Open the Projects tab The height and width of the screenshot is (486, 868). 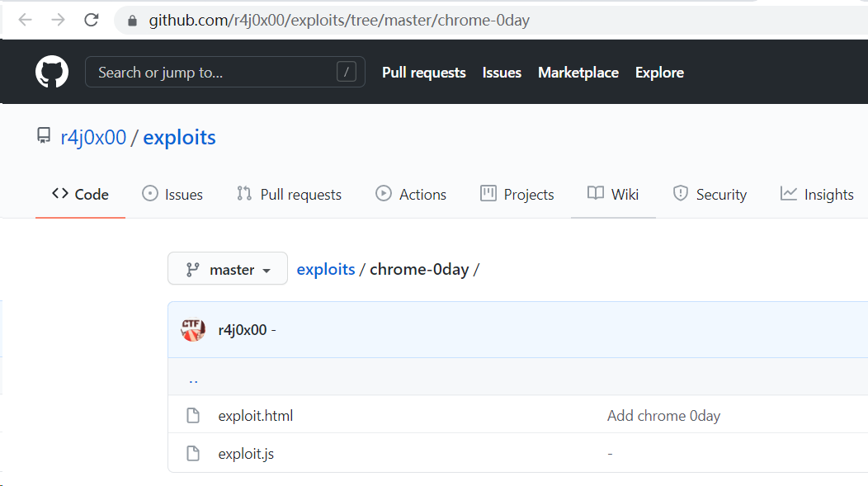point(517,194)
